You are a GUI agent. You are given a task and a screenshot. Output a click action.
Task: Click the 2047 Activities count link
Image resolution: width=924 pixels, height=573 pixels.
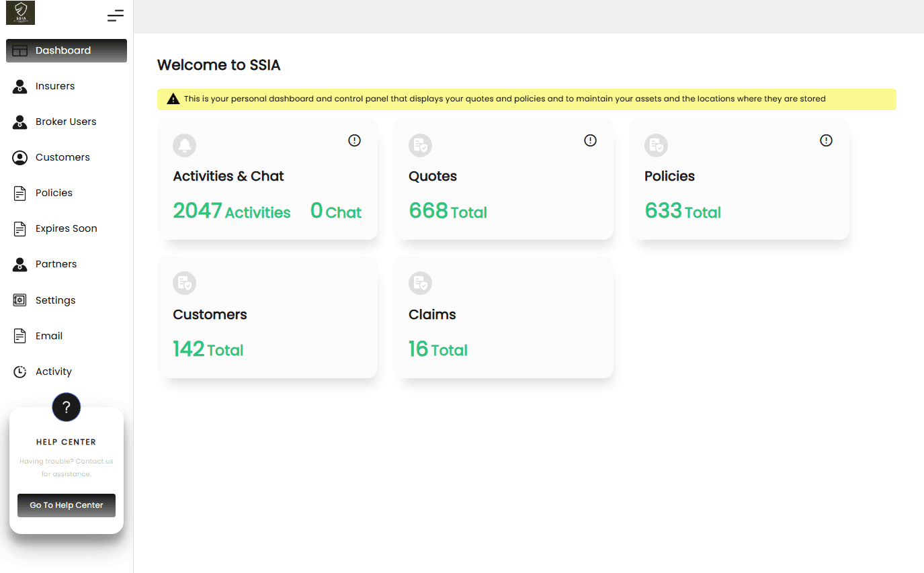[231, 212]
